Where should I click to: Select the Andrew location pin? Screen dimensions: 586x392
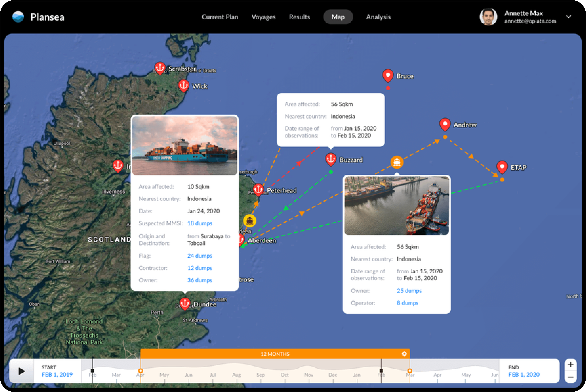tap(445, 124)
